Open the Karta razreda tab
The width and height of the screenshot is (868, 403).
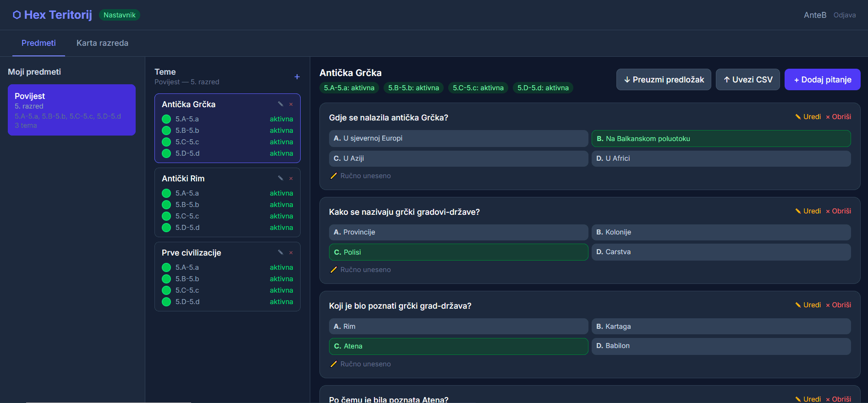tap(102, 43)
